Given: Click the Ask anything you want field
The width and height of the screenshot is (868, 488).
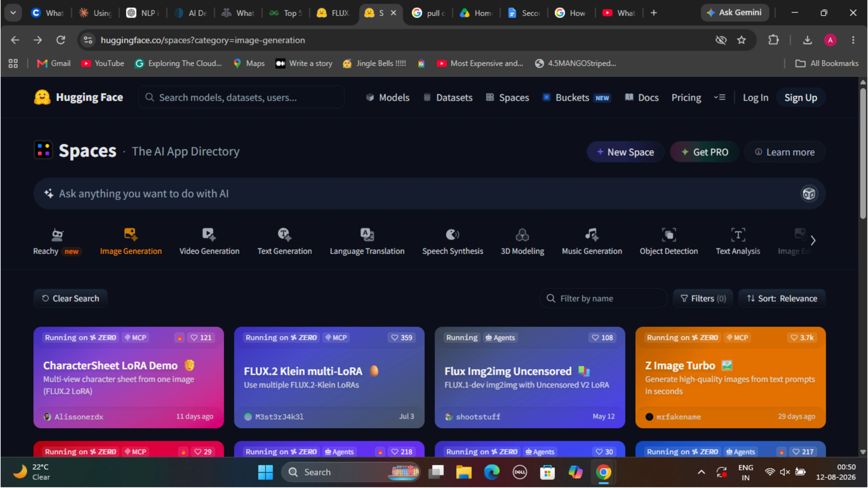Looking at the screenshot, I should click(x=429, y=194).
